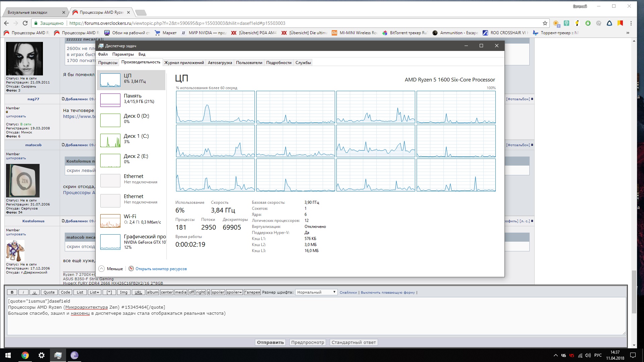The width and height of the screenshot is (644, 362).
Task: Open the action center notifications icon
Action: [633, 355]
